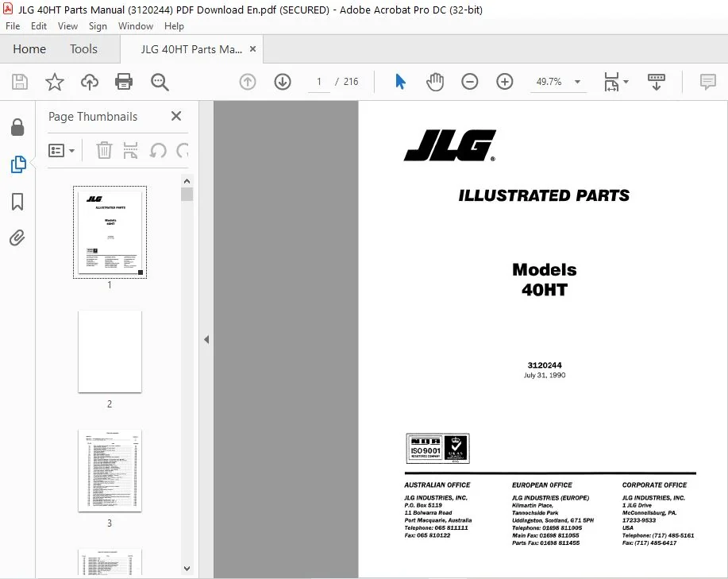Viewport: 728px width, 579px height.
Task: Go to next page arrow
Action: click(x=283, y=82)
